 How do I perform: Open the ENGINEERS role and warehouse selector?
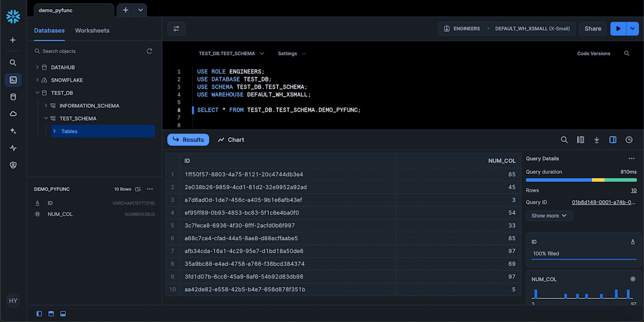tap(507, 29)
